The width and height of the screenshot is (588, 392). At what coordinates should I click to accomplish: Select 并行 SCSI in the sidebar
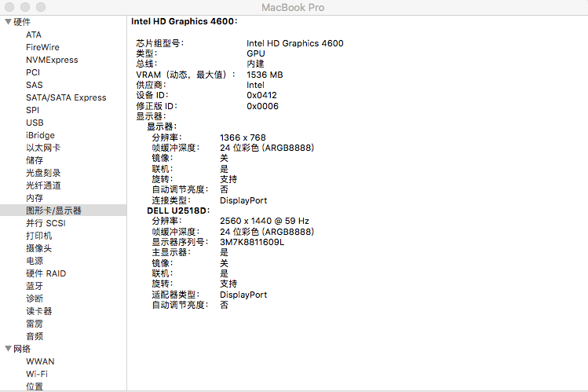[x=46, y=223]
